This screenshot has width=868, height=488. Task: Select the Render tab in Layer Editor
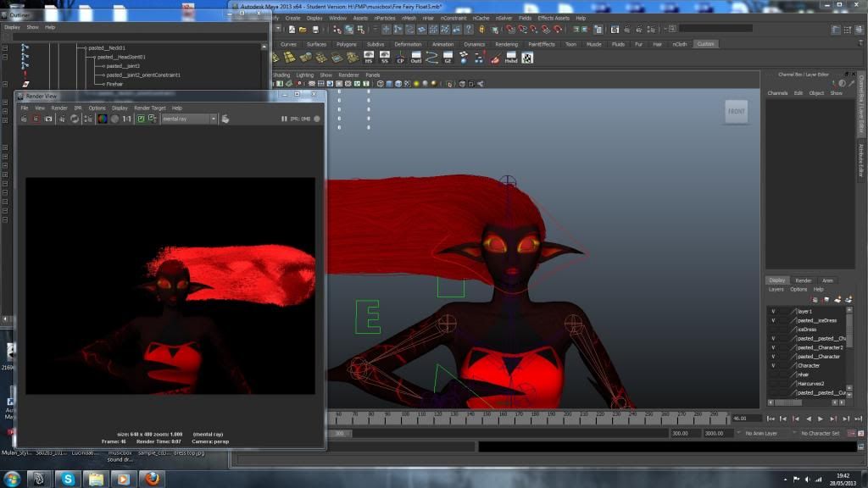click(803, 280)
